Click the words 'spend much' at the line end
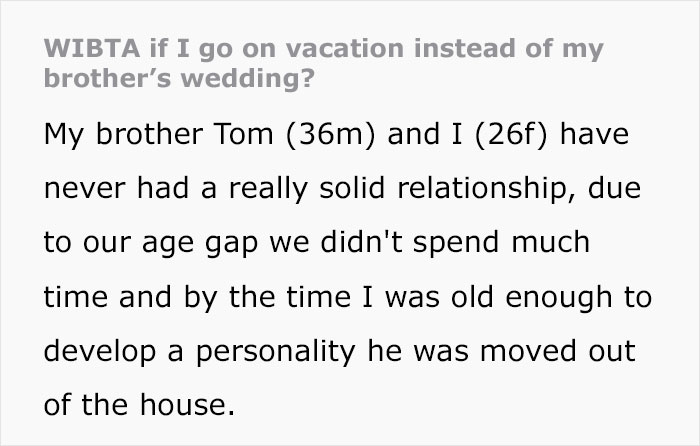The height and width of the screenshot is (446, 700). coord(501,243)
